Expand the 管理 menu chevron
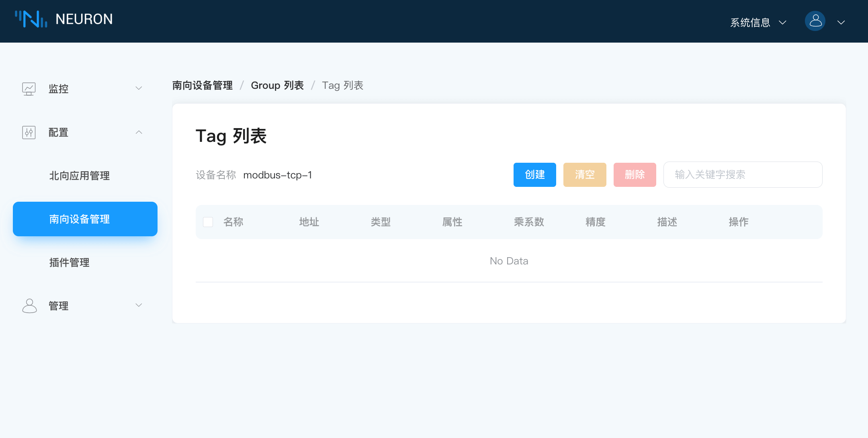 point(139,305)
